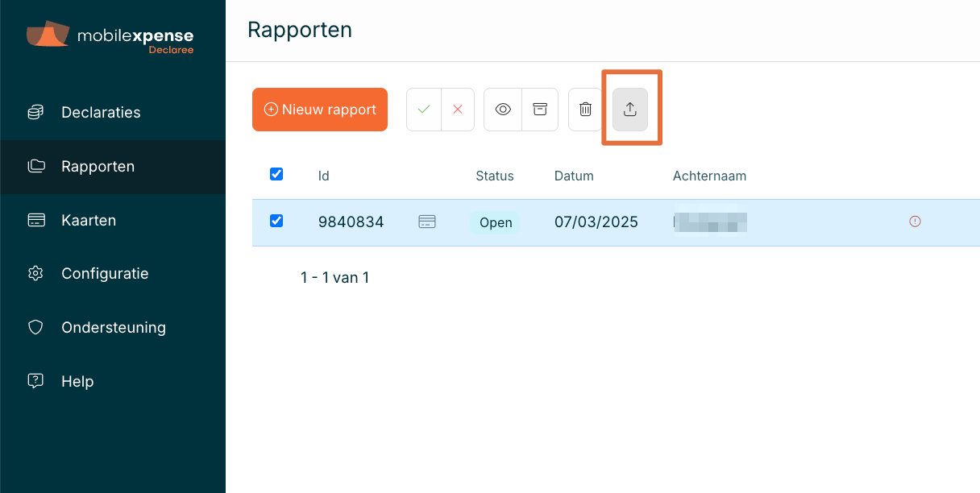Sort by the Status column header
This screenshot has height=493, width=980.
pos(494,176)
